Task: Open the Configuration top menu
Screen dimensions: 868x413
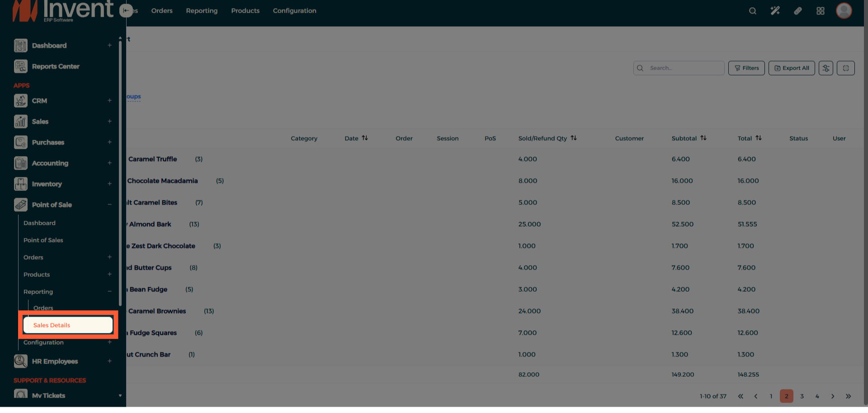Action: point(294,11)
